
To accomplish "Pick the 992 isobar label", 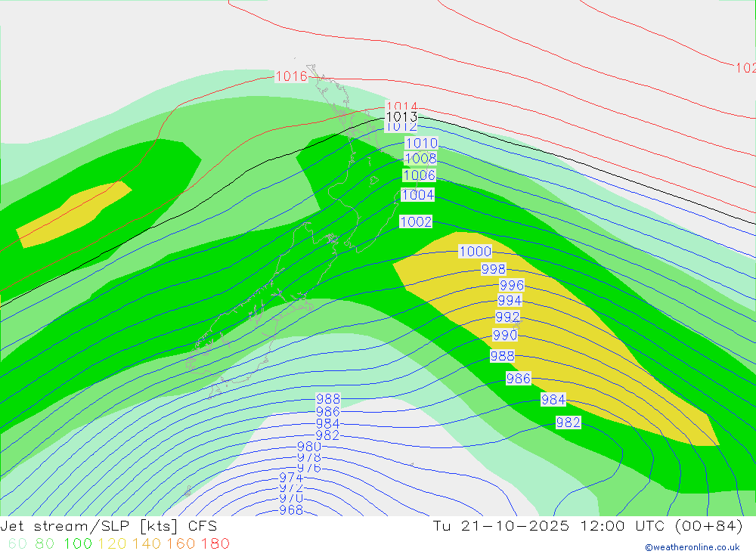I will 508,317.
